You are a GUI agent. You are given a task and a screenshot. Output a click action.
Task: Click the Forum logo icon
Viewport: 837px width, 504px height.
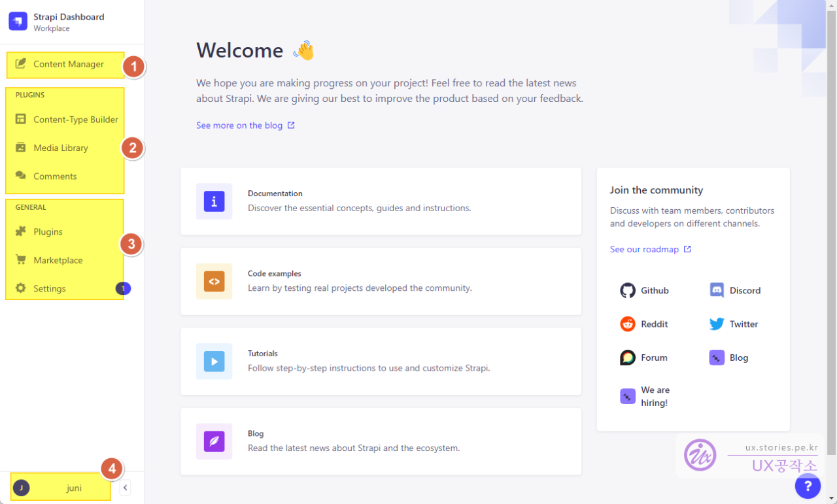pos(628,358)
